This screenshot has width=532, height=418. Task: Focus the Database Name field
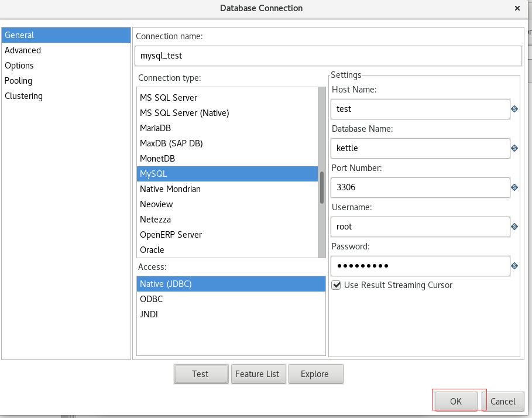point(420,148)
